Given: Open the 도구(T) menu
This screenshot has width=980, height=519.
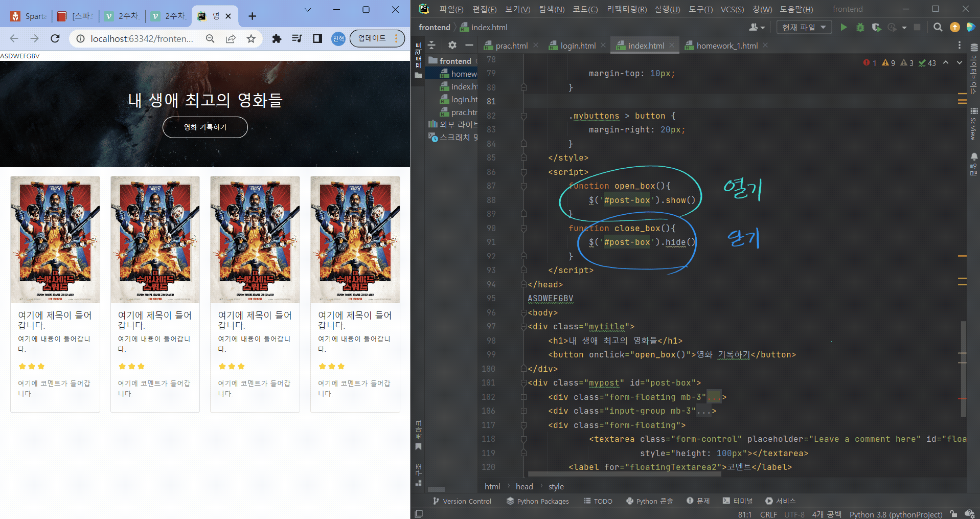Looking at the screenshot, I should (700, 9).
